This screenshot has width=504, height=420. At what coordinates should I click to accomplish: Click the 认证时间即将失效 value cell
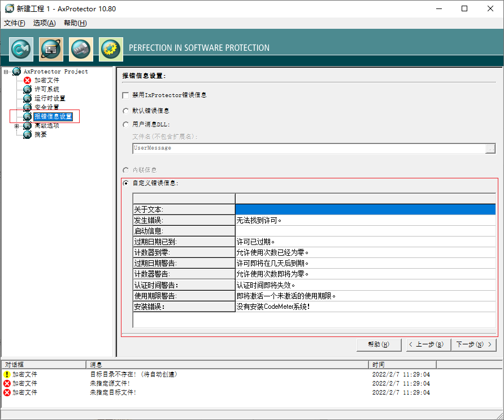(x=366, y=285)
